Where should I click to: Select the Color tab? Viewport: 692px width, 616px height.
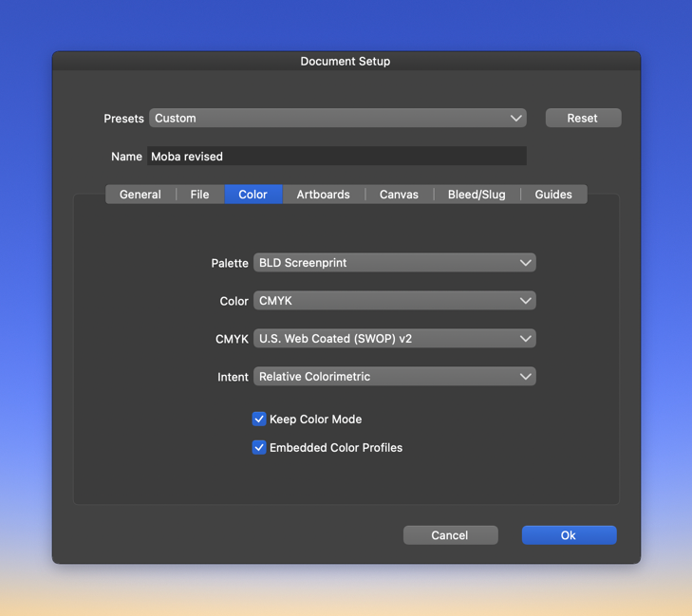(252, 195)
